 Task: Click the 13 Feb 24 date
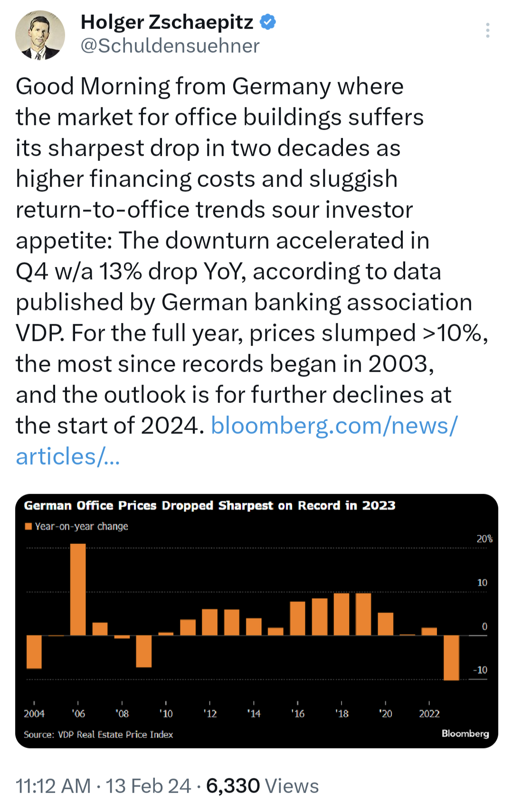(148, 786)
